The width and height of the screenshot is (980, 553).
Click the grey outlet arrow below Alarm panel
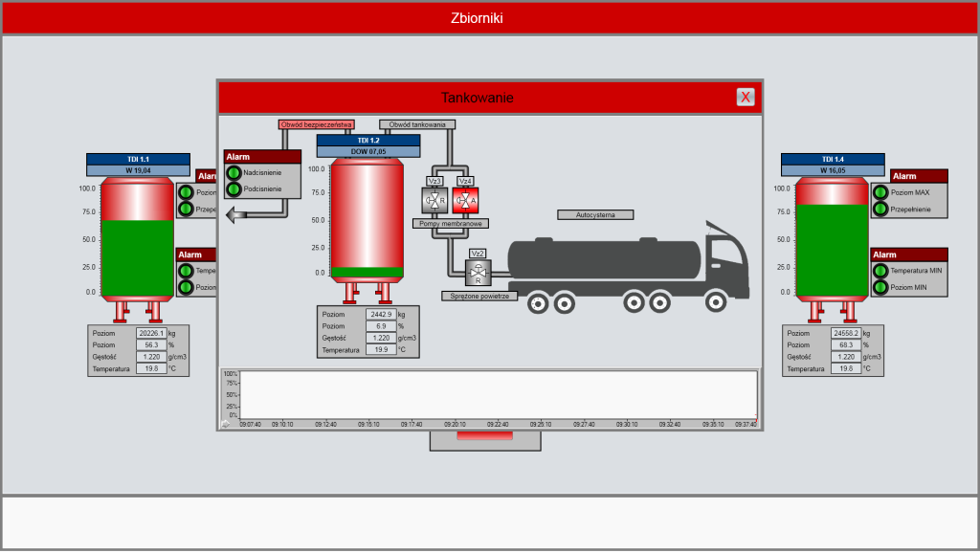pos(236,215)
